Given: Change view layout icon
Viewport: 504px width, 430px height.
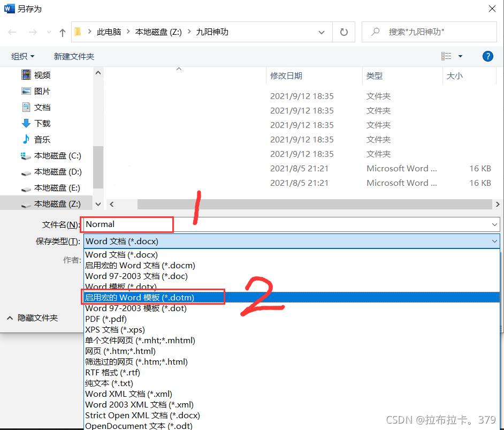Looking at the screenshot, I should coord(446,56).
